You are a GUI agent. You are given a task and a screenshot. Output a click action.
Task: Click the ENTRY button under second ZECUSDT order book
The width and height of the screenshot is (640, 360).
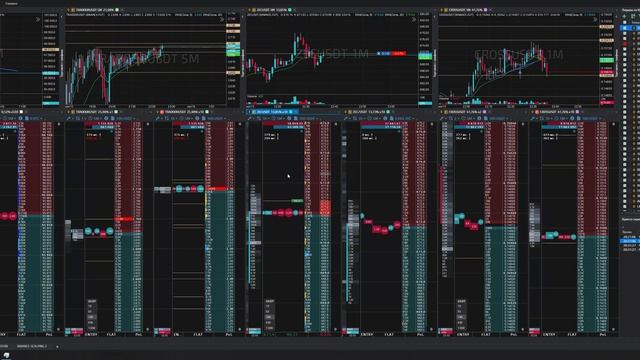pyautogui.click(x=367, y=334)
